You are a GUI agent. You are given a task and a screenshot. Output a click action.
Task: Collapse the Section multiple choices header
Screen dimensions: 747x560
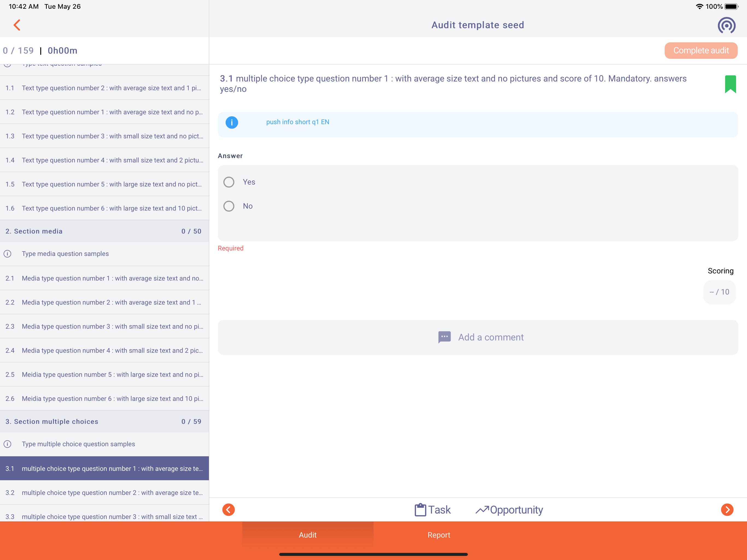[104, 421]
